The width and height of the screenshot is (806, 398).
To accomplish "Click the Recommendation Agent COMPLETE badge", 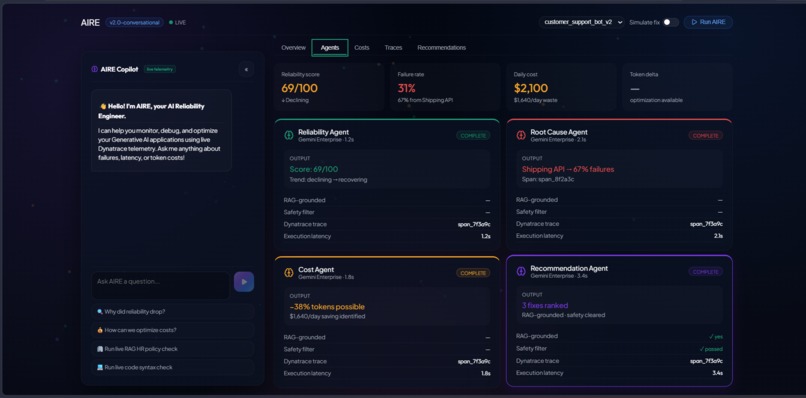I will pos(706,272).
